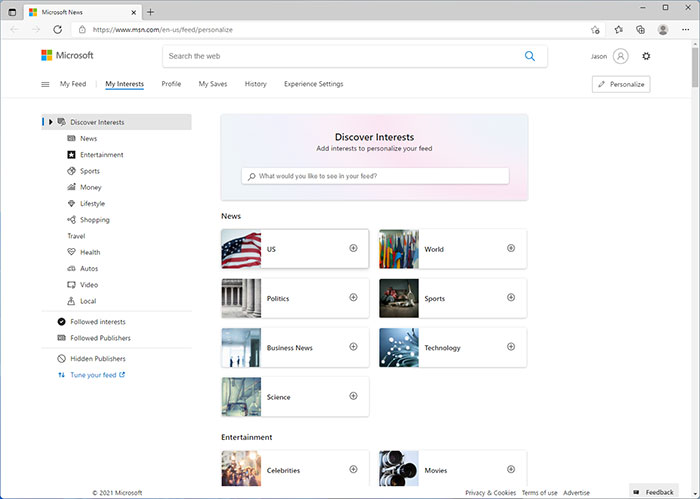Add this page to browser favorites
The width and height of the screenshot is (700, 499).
pyautogui.click(x=595, y=30)
